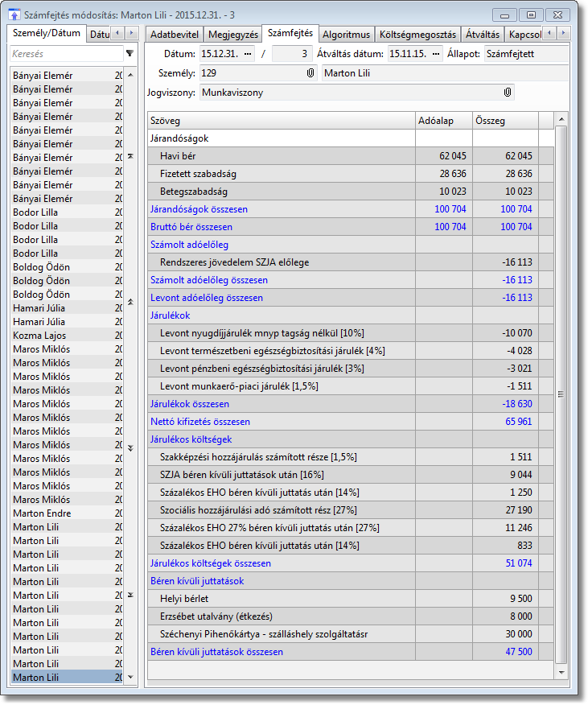Click the Járulékok összesen row

(x=351, y=404)
